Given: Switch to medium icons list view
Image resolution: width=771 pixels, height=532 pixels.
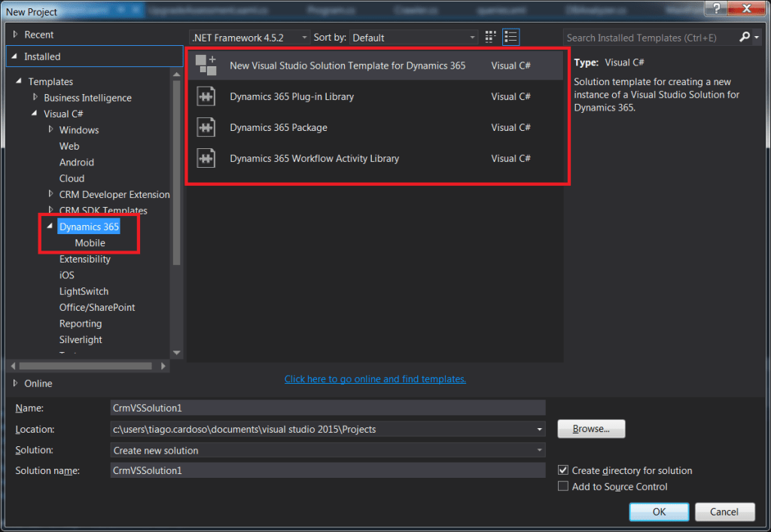Looking at the screenshot, I should point(510,37).
